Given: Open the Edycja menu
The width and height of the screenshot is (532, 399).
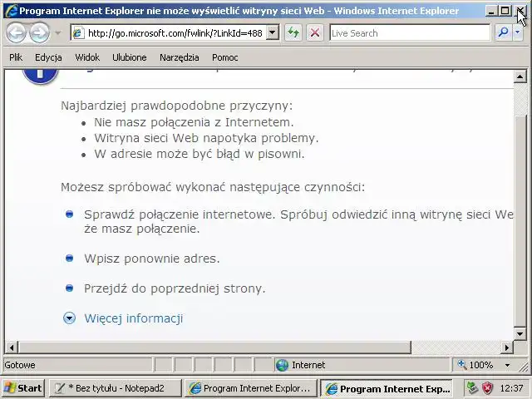Looking at the screenshot, I should click(48, 57).
